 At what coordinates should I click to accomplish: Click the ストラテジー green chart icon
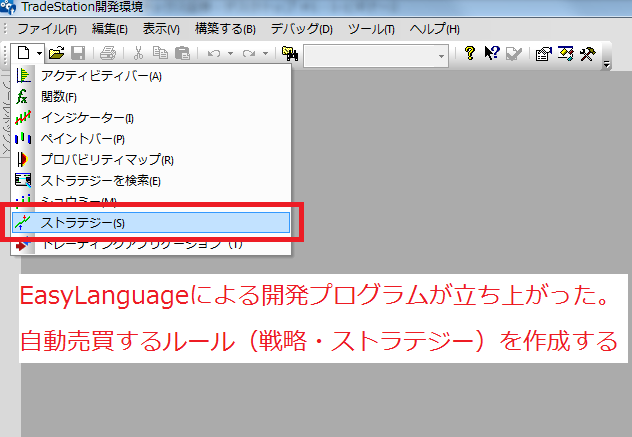(x=22, y=223)
